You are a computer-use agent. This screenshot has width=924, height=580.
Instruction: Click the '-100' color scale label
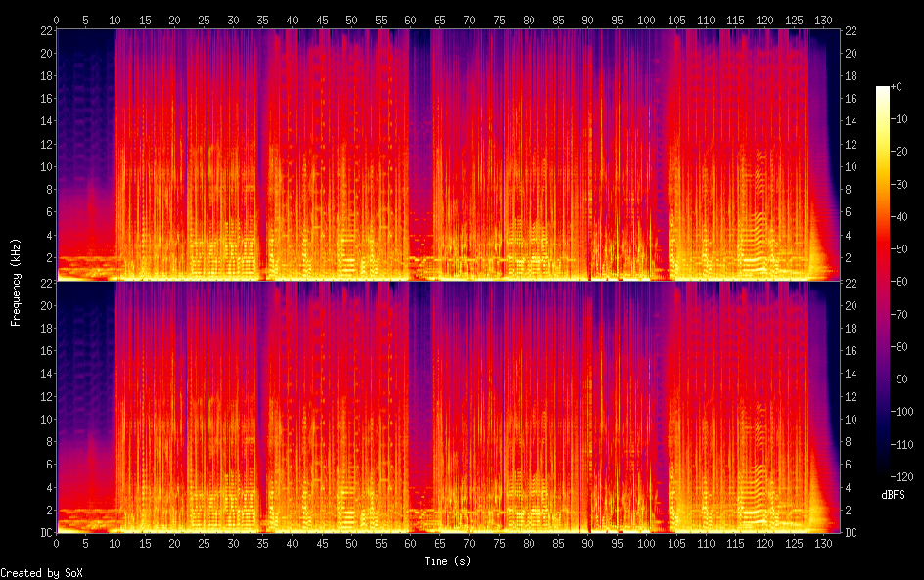point(901,412)
